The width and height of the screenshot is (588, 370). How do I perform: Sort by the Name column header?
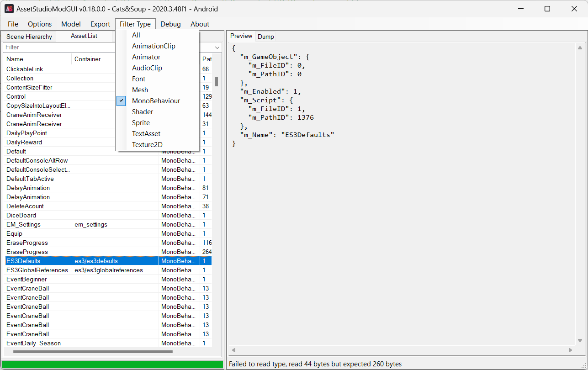tap(37, 59)
